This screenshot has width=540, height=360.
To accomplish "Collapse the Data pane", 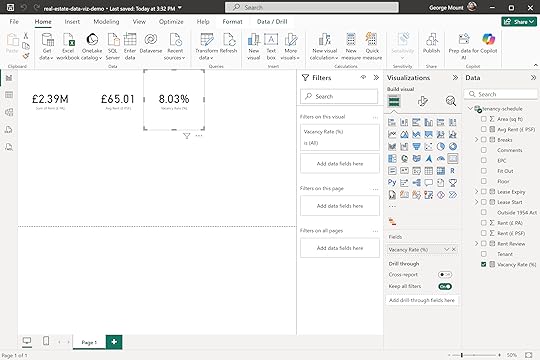I will (533, 78).
